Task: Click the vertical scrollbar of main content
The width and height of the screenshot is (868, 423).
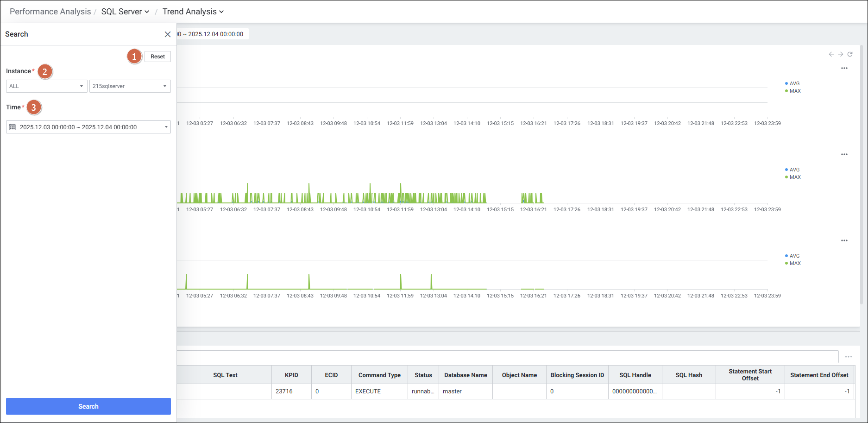Action: point(861,175)
